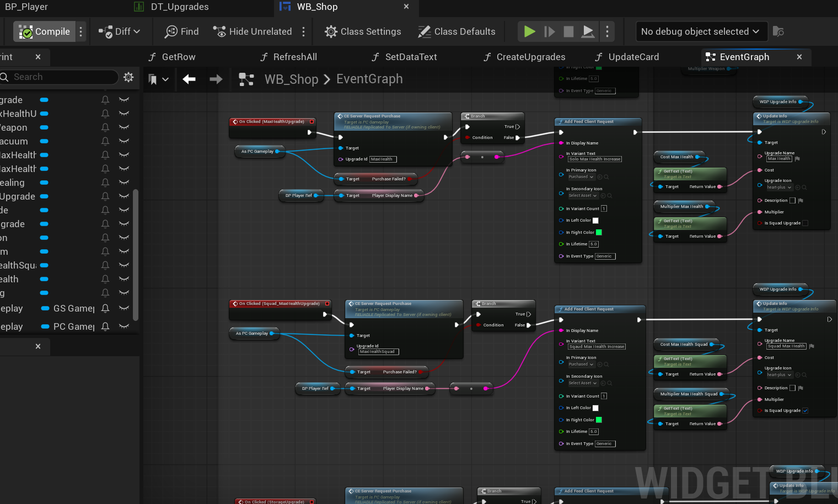Image resolution: width=838 pixels, height=504 pixels.
Task: Toggle eye visibility for HealthU variable
Action: pos(124,113)
